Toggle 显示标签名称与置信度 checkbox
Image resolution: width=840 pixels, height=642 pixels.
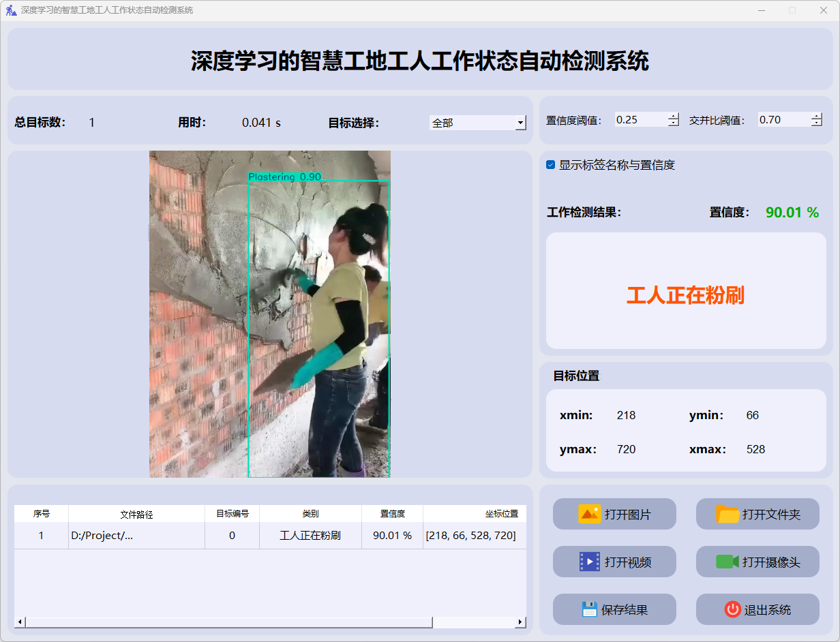551,165
